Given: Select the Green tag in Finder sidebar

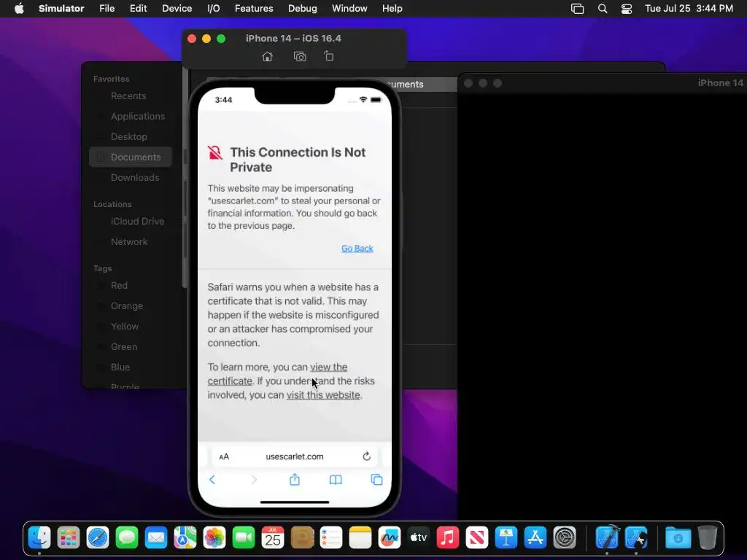Looking at the screenshot, I should click(124, 347).
